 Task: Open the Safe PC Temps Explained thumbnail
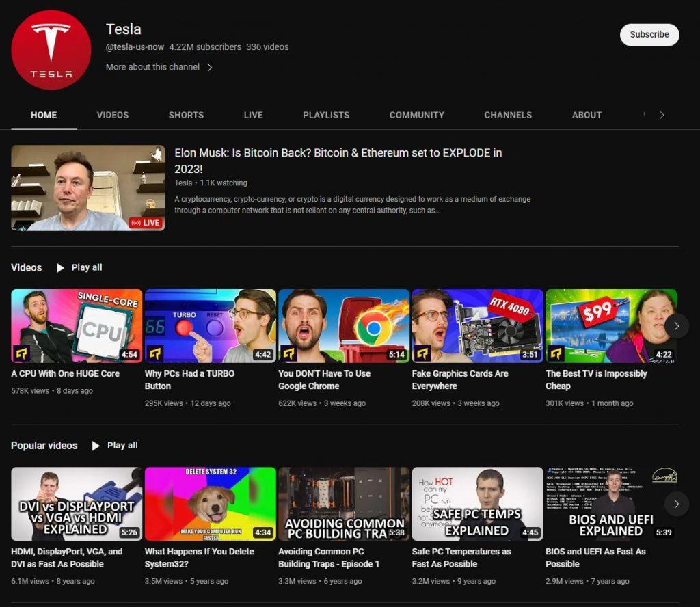[477, 504]
